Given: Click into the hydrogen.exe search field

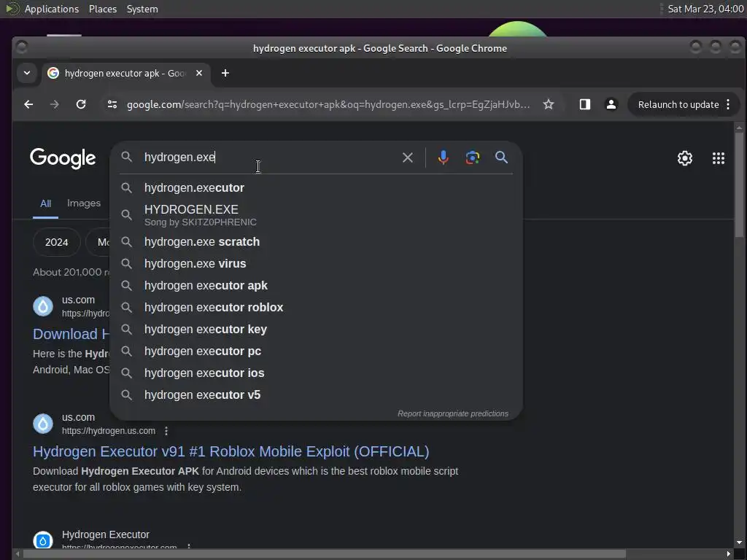Looking at the screenshot, I should click(x=269, y=157).
